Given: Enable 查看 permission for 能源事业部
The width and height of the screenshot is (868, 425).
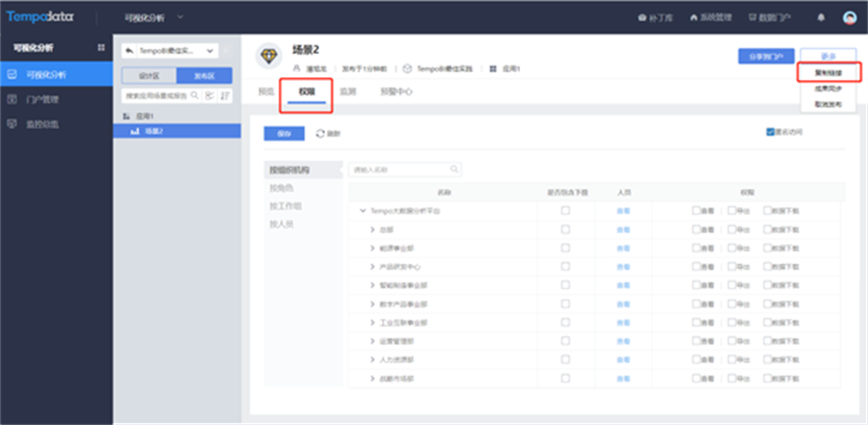Looking at the screenshot, I should click(x=696, y=248).
